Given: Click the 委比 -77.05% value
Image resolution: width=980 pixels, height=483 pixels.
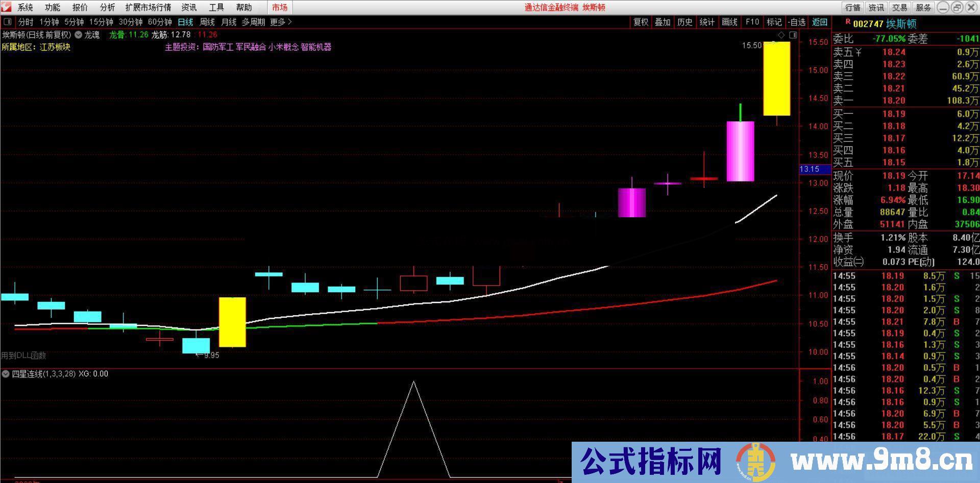Looking at the screenshot, I should pyautogui.click(x=889, y=39).
